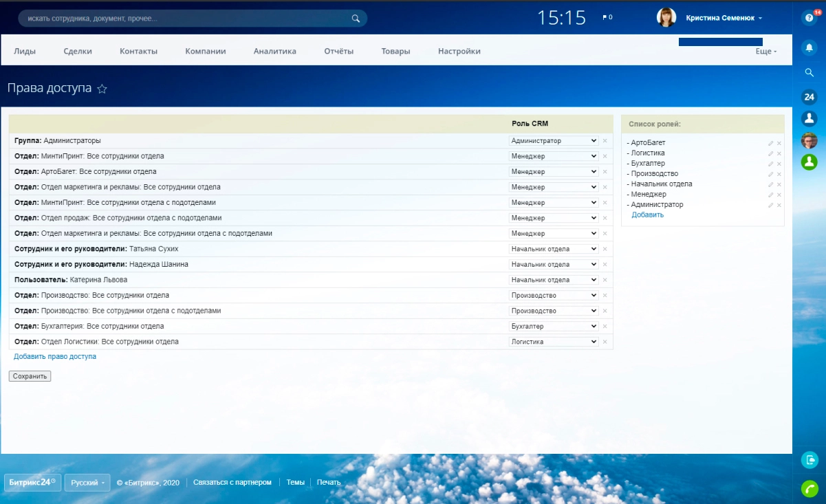Delete the Логистика role from the roles list

(779, 153)
